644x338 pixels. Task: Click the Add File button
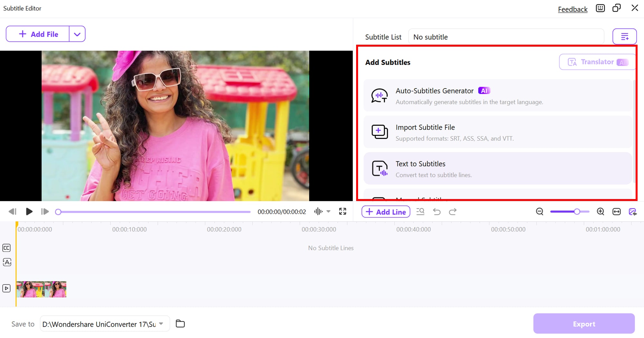tap(38, 34)
